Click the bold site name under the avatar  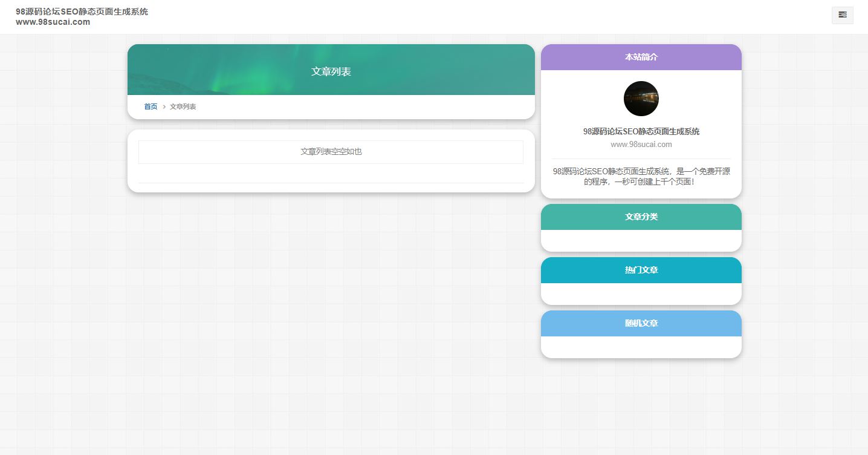(x=641, y=131)
